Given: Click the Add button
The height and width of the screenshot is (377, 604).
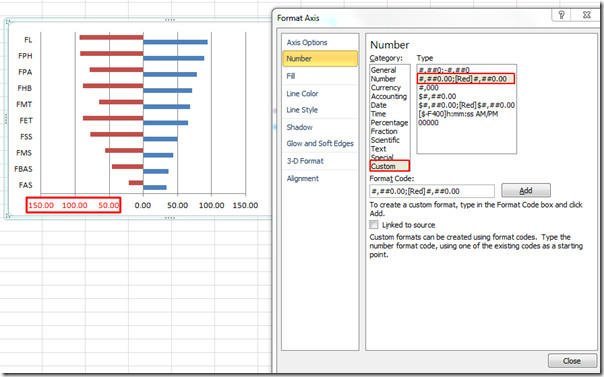Looking at the screenshot, I should click(x=526, y=191).
